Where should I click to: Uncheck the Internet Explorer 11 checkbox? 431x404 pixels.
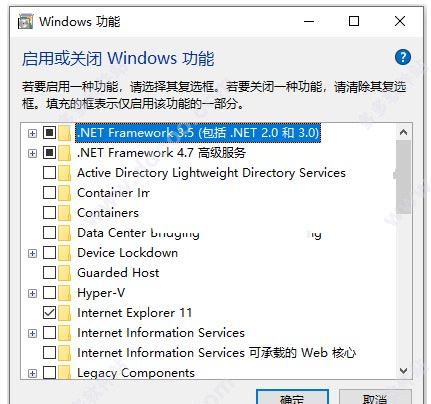pos(49,313)
